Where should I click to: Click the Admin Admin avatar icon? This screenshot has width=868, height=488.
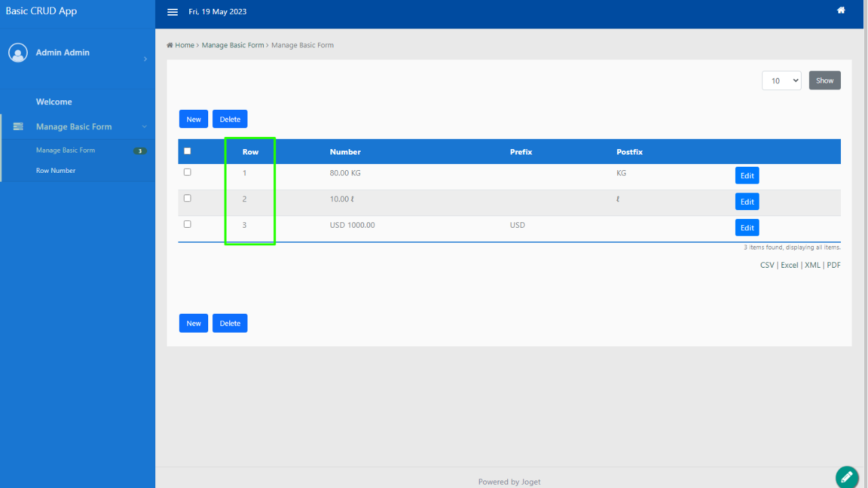[18, 52]
